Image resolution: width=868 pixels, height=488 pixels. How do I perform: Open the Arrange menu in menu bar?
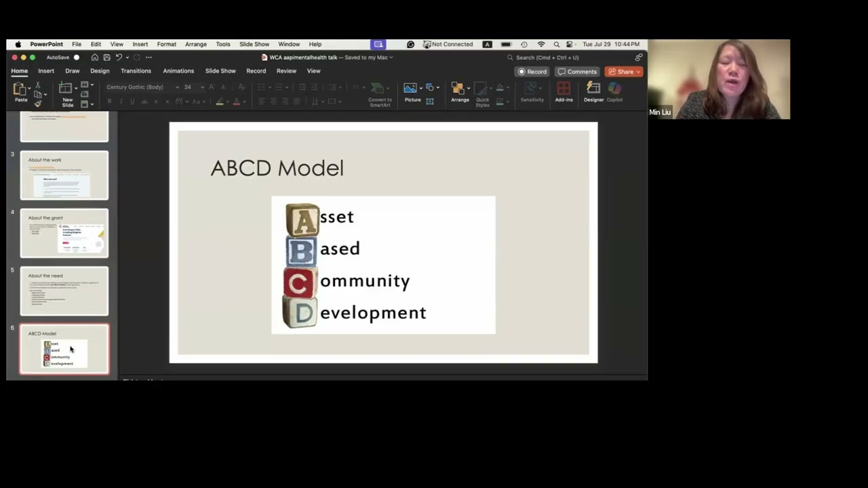click(x=196, y=44)
